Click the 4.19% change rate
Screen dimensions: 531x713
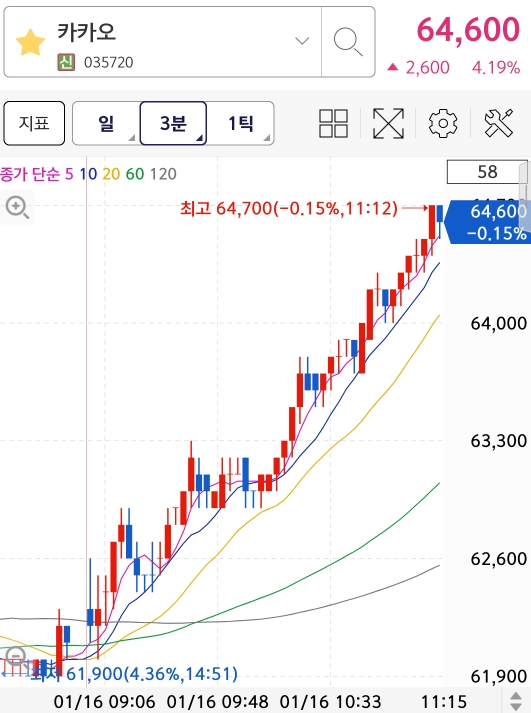[x=496, y=68]
